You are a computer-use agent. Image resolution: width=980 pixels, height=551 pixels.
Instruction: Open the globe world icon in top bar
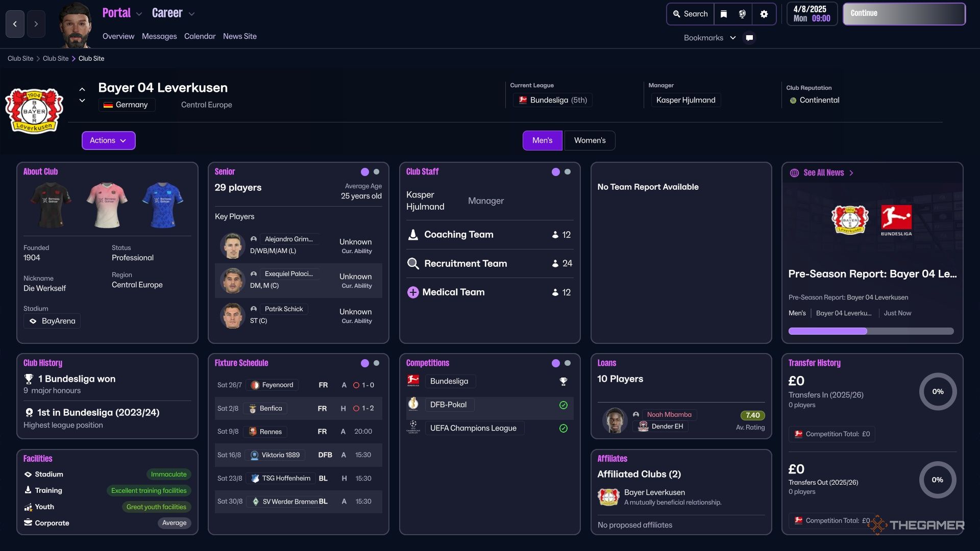point(743,14)
